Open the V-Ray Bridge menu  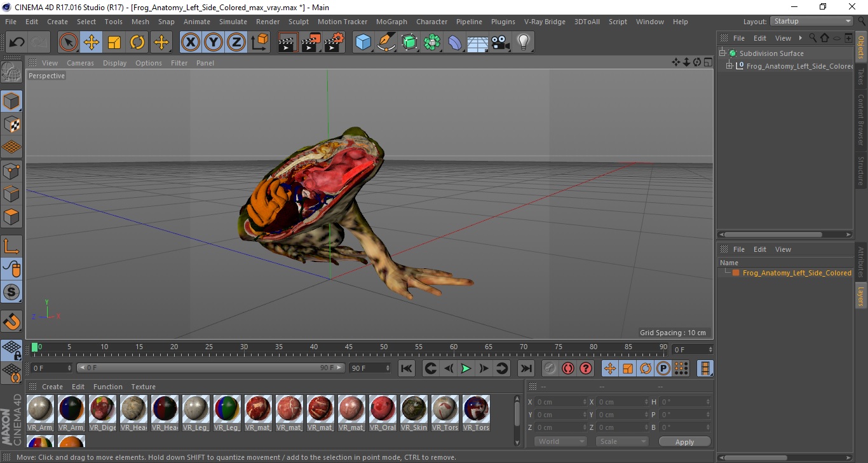pos(545,22)
